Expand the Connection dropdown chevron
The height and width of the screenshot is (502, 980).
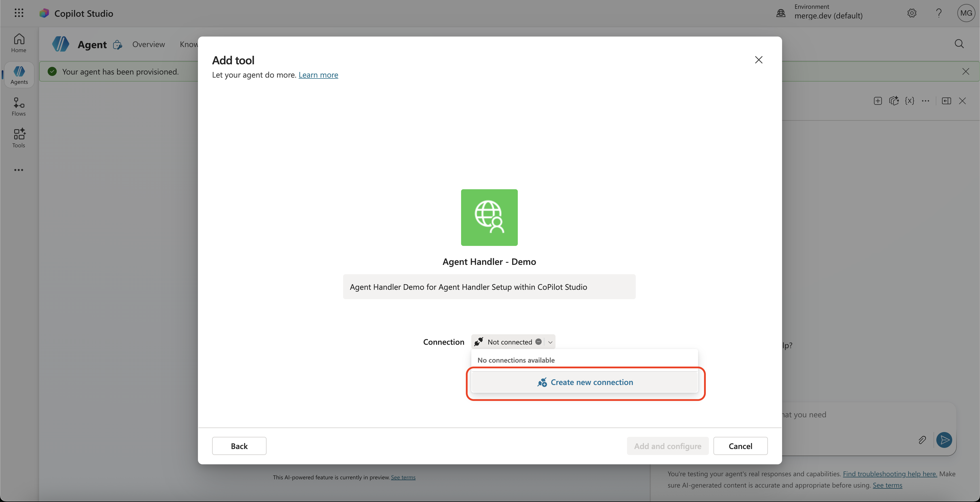tap(550, 342)
